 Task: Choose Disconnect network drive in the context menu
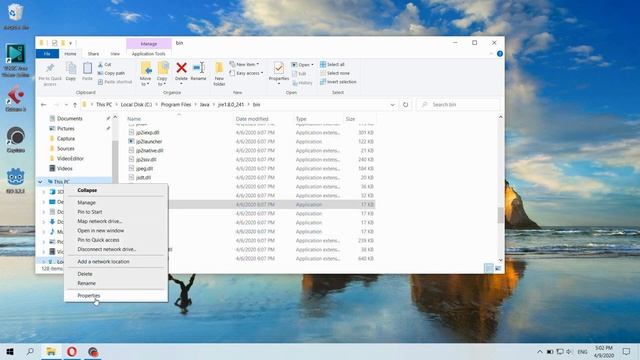point(107,249)
